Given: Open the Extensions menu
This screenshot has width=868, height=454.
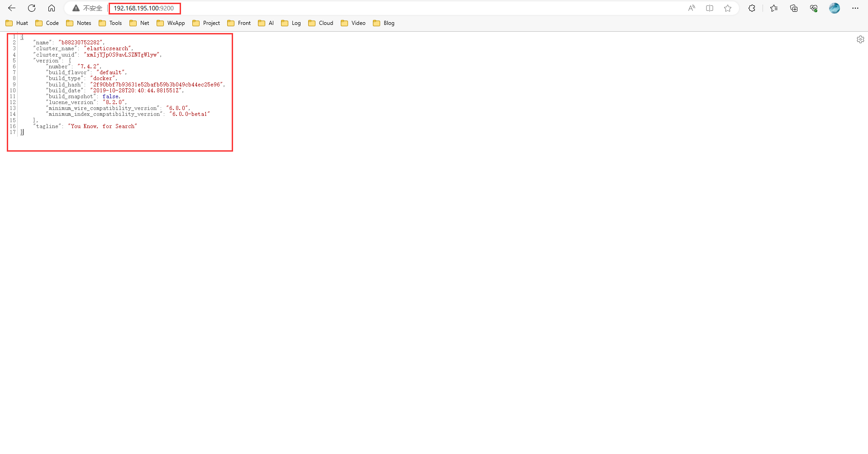Looking at the screenshot, I should point(752,8).
